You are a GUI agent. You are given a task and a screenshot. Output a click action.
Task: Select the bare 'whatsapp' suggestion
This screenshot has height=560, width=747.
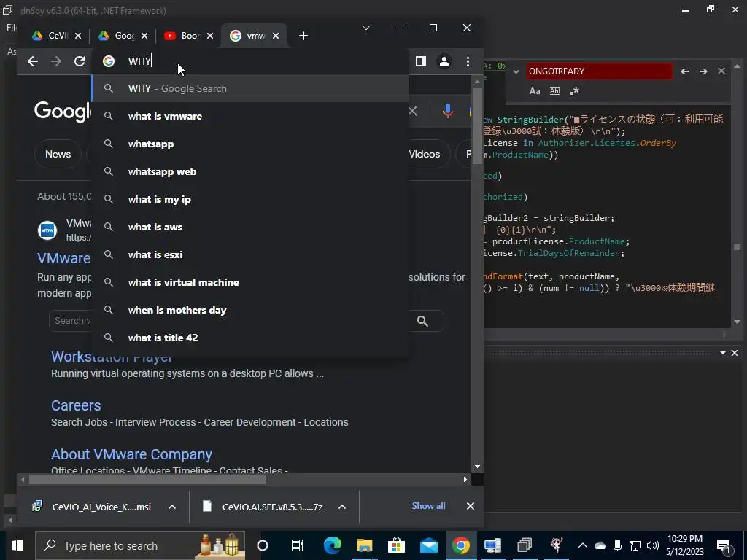pyautogui.click(x=250, y=144)
